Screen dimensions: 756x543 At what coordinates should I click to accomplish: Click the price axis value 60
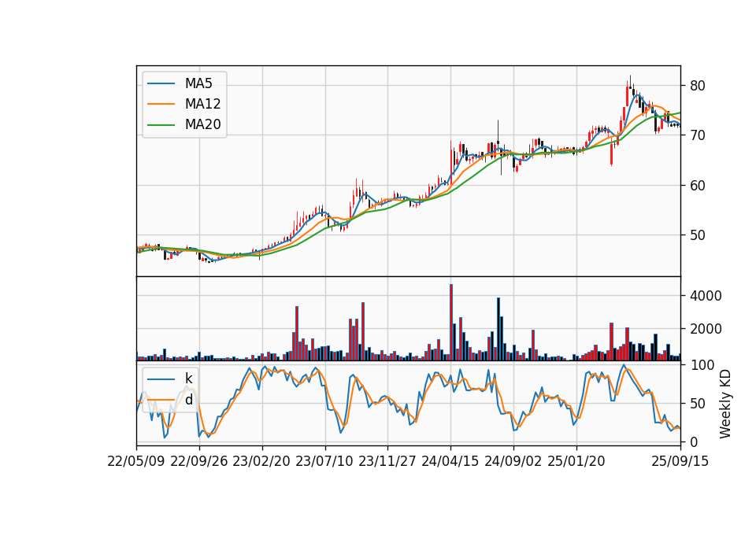click(x=697, y=186)
